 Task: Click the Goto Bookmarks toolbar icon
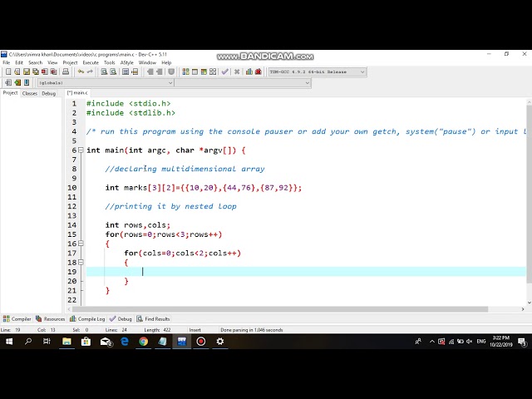27,82
